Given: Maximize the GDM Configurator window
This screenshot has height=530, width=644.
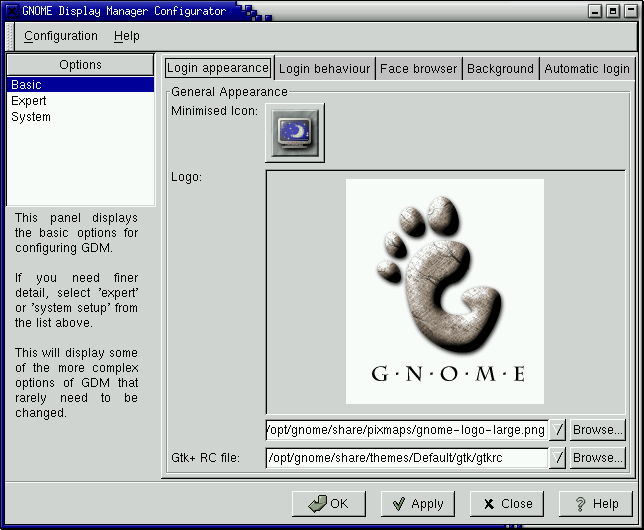Looking at the screenshot, I should click(613, 11).
